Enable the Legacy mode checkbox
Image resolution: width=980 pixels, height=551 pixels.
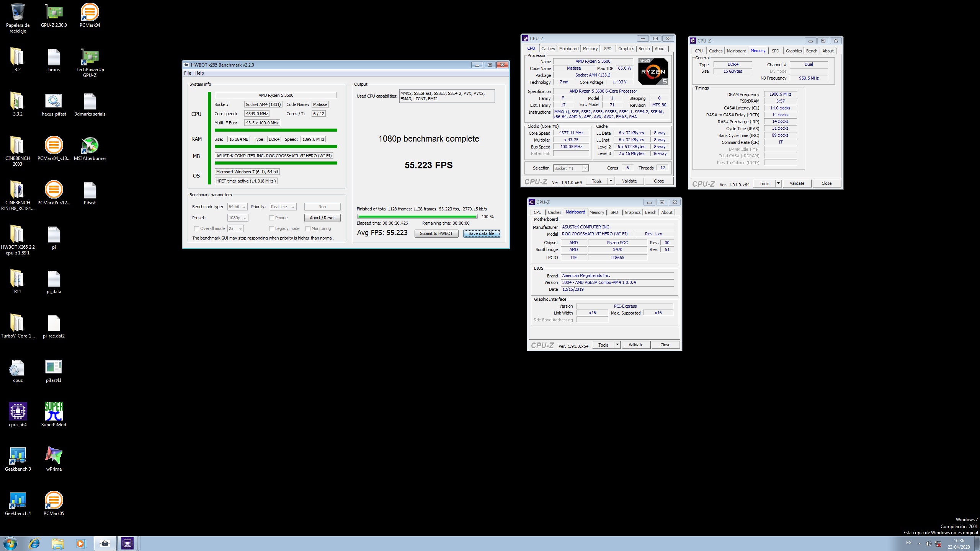tap(271, 228)
